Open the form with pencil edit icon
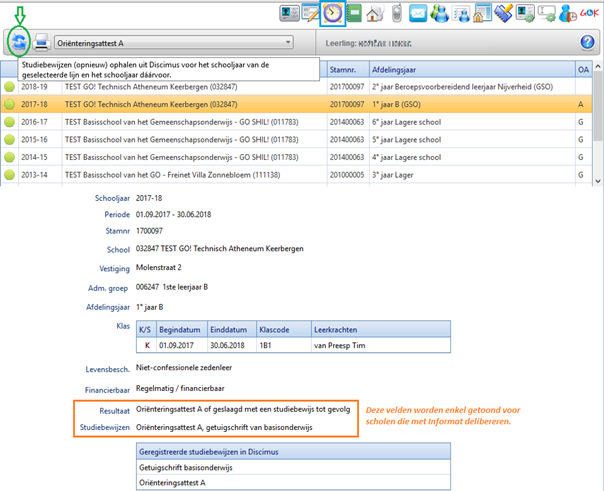 (310, 13)
